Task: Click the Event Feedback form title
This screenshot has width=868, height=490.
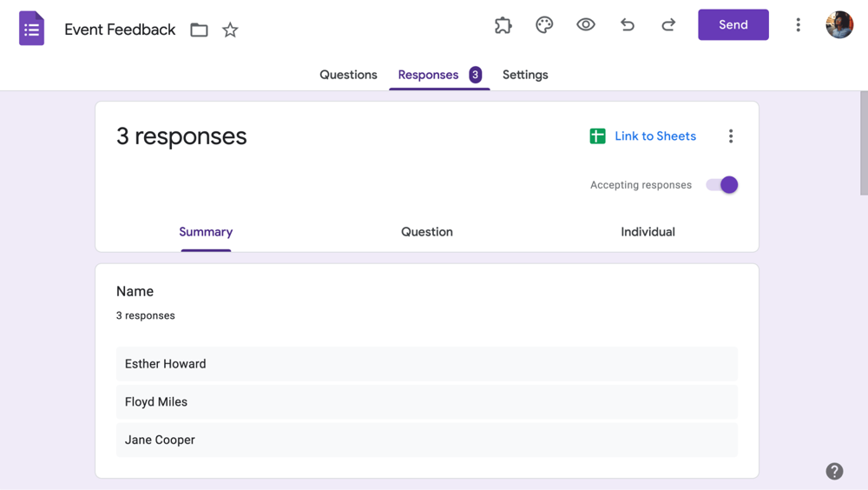Action: pos(120,30)
